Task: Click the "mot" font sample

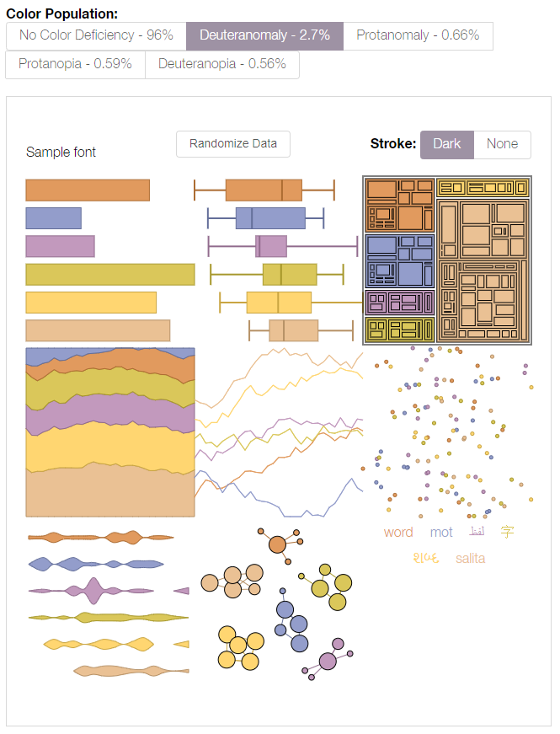Action: (441, 532)
